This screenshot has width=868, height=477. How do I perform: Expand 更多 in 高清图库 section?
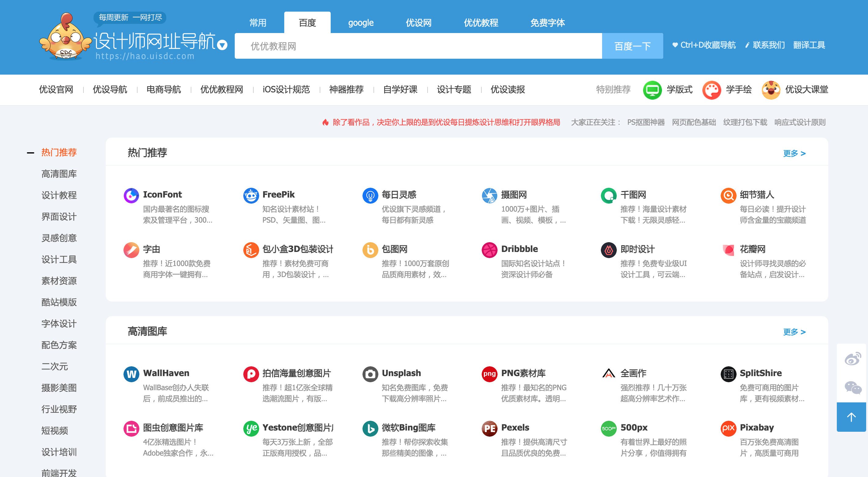794,332
